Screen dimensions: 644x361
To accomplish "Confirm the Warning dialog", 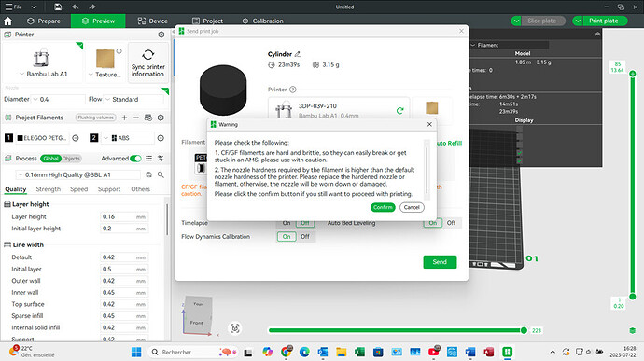I will (x=383, y=207).
